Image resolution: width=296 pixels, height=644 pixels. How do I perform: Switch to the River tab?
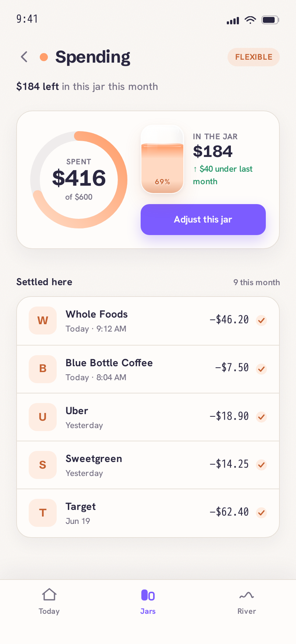[x=247, y=602]
